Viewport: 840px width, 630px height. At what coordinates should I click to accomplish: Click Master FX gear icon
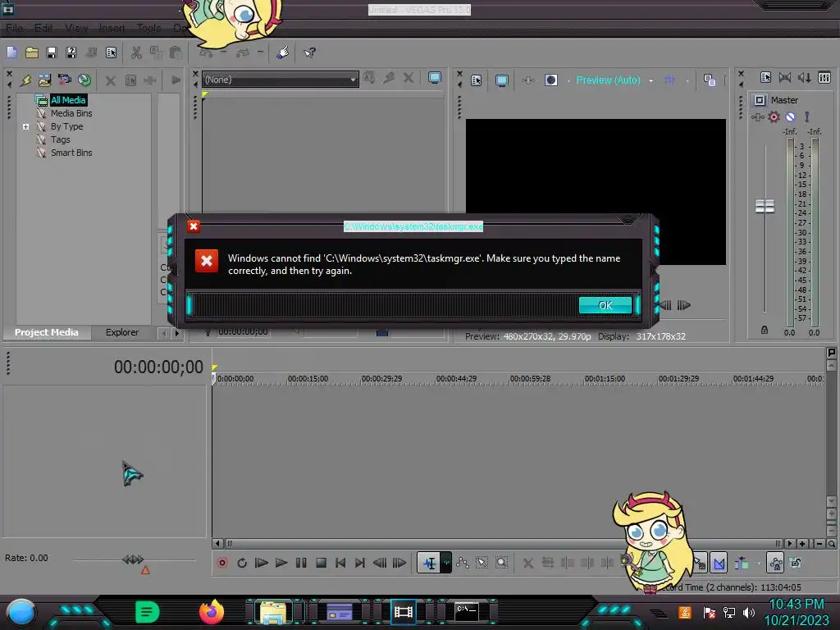[x=774, y=116]
